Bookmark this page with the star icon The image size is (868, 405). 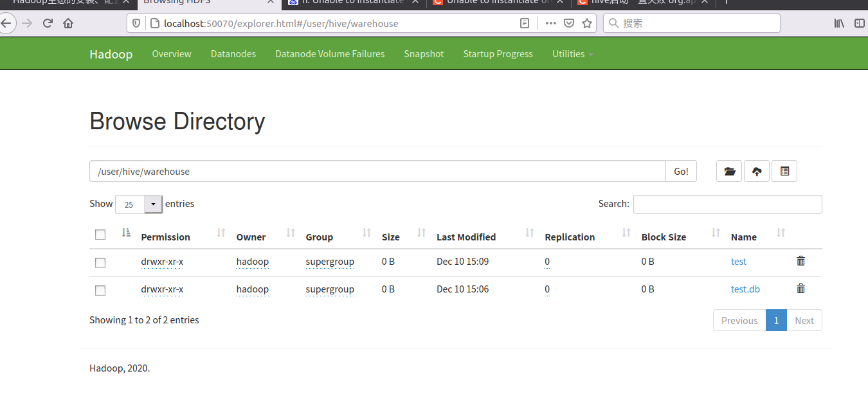click(586, 23)
